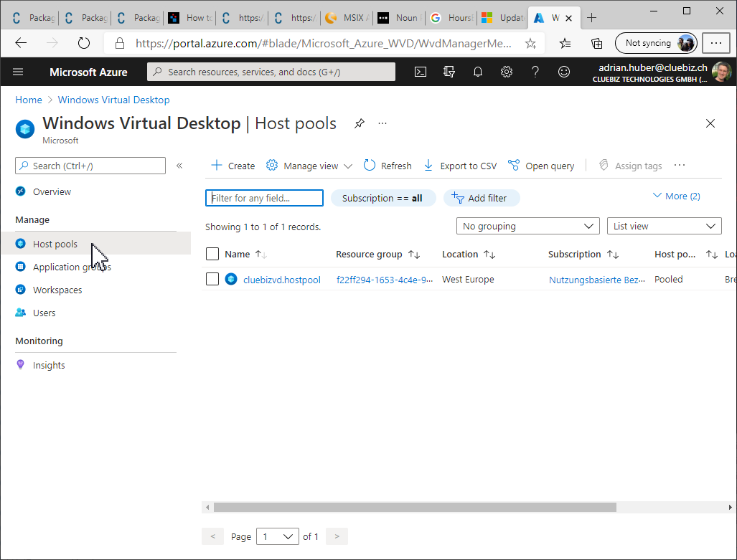Viewport: 737px width, 560px height.
Task: Open Application groups menu item
Action: pyautogui.click(x=72, y=267)
